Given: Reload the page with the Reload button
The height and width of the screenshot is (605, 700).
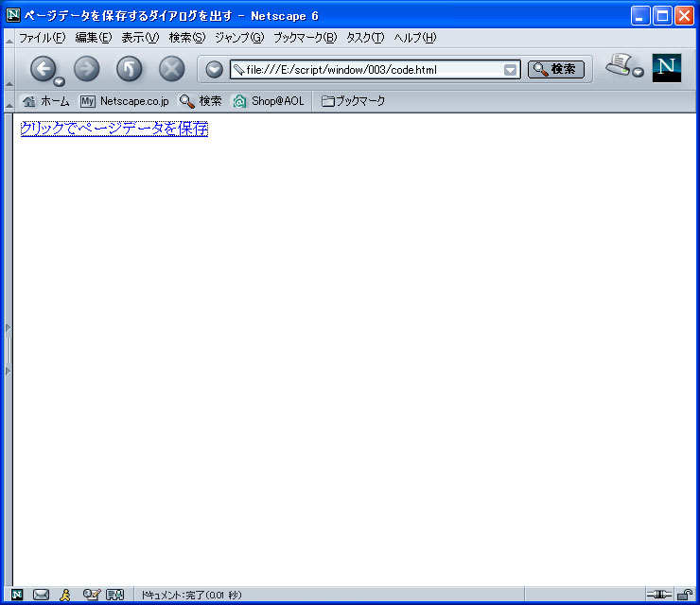Looking at the screenshot, I should tap(129, 69).
